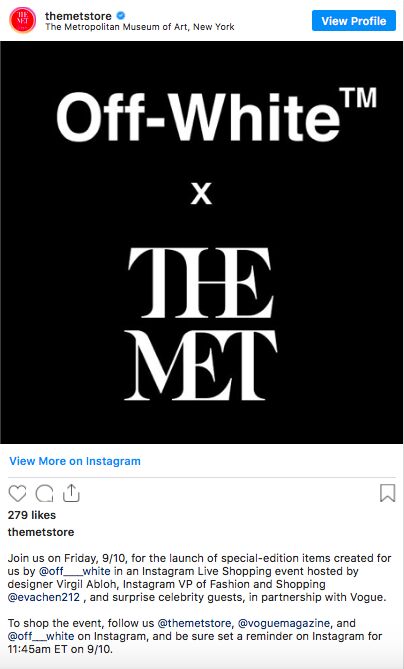Click the x symbol in the post image

[201, 194]
